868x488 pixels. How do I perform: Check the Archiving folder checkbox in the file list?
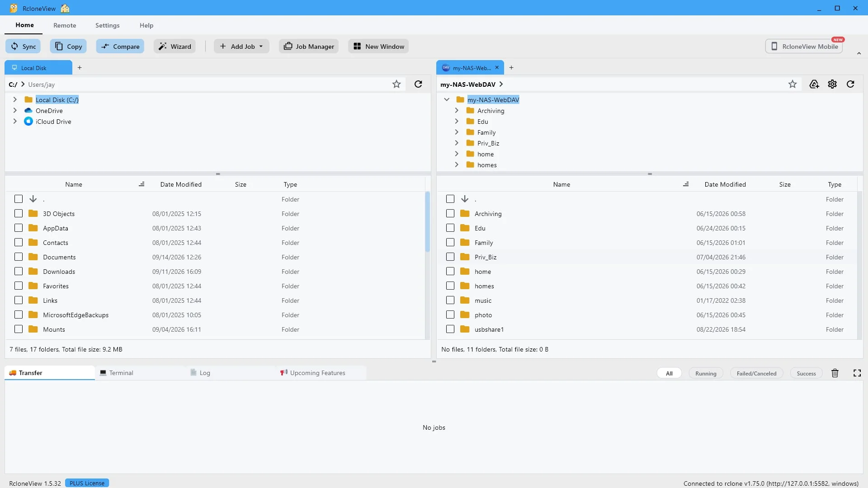[450, 213]
